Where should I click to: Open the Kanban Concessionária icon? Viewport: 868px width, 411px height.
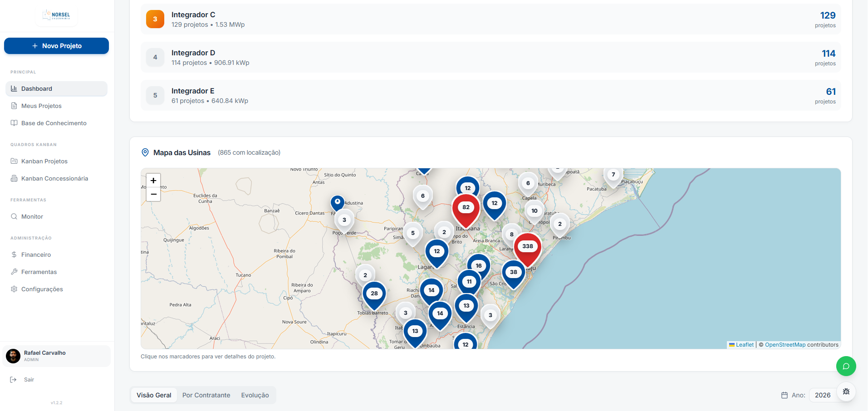coord(14,178)
